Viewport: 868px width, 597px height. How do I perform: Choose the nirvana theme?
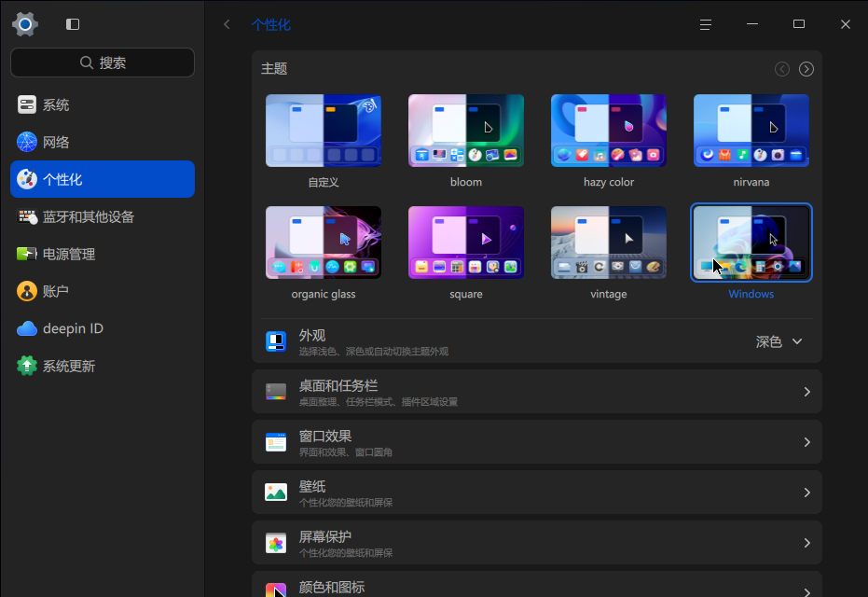coord(751,131)
